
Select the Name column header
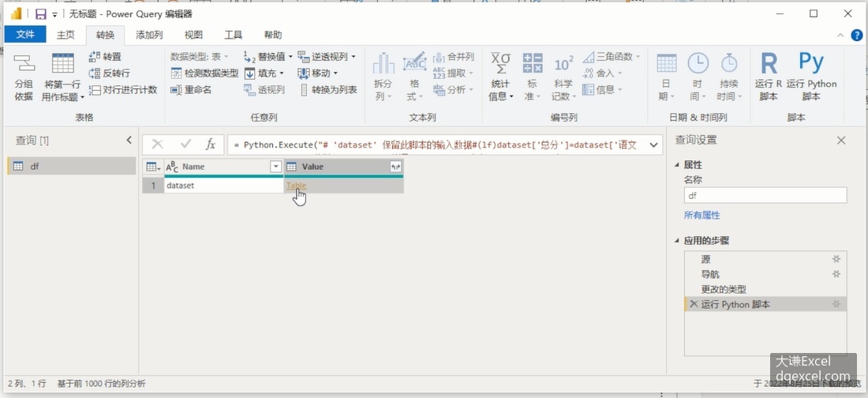223,167
